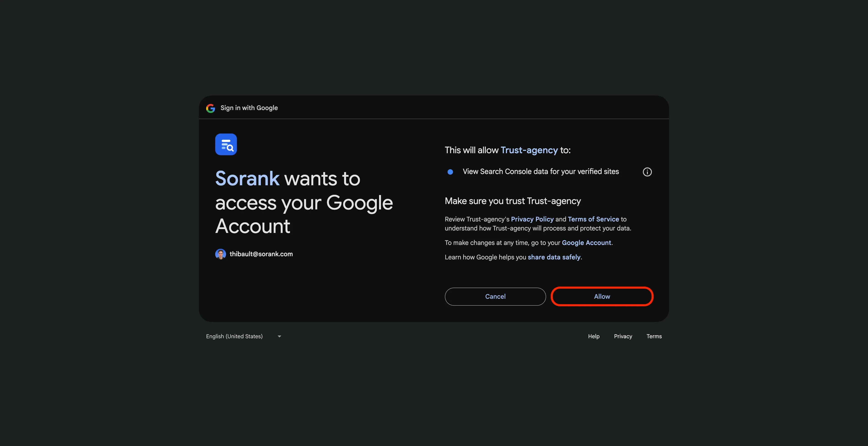
Task: Click the Make sure you trust Trust-agency heading
Action: [x=512, y=201]
